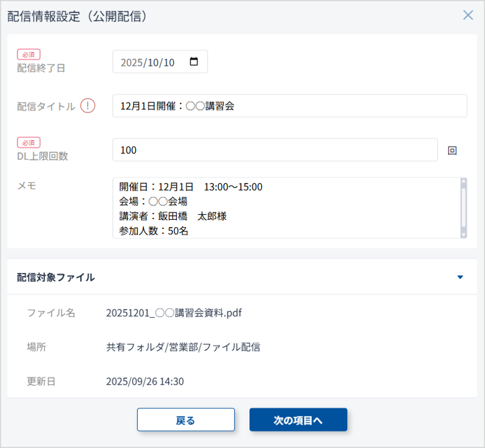485x448 pixels.
Task: Select the file name 20251201_○○講習会資料.pdf
Action: [x=174, y=313]
